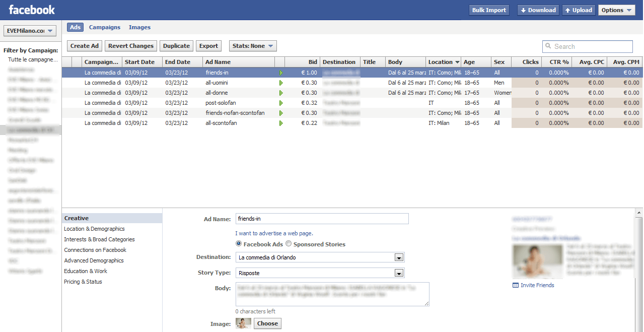Open the Stats: None dropdown
This screenshot has height=332, width=644.
[x=253, y=46]
